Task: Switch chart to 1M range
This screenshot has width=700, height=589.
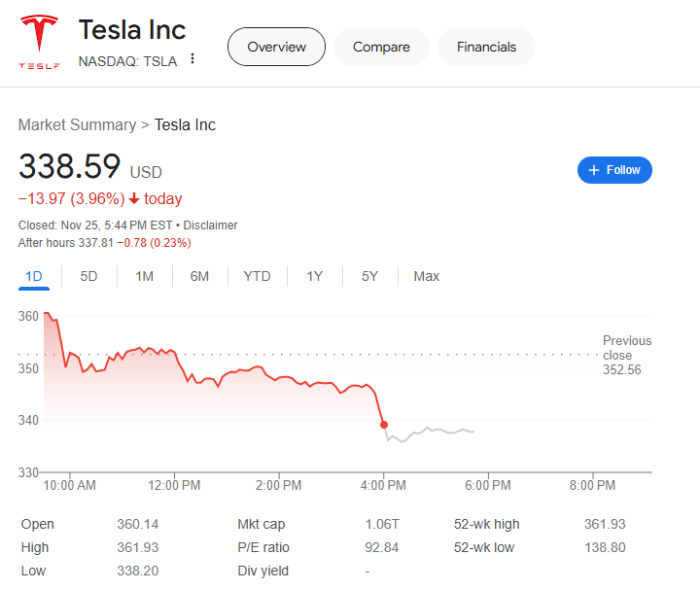Action: [144, 276]
